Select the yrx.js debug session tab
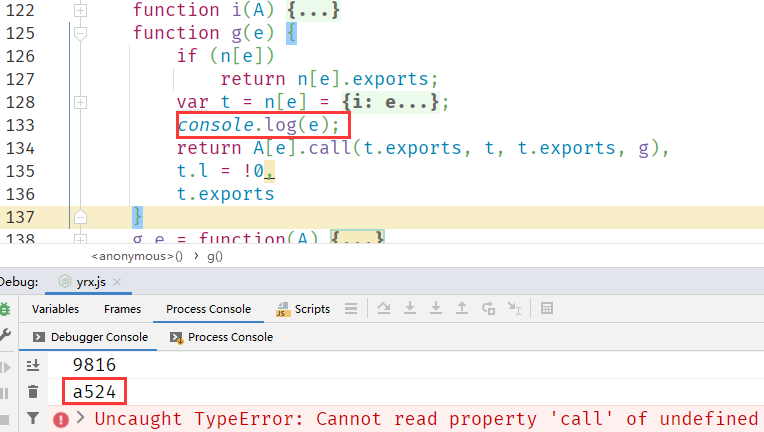The height and width of the screenshot is (432, 764). pos(88,282)
